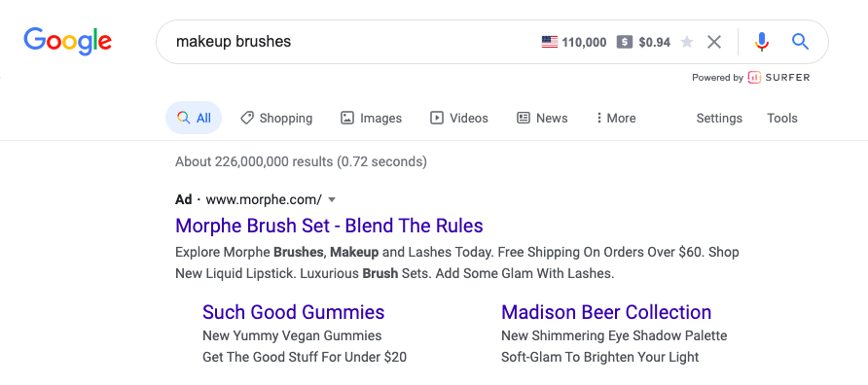Click the blue magnifier search button
The image size is (868, 385).
(801, 42)
